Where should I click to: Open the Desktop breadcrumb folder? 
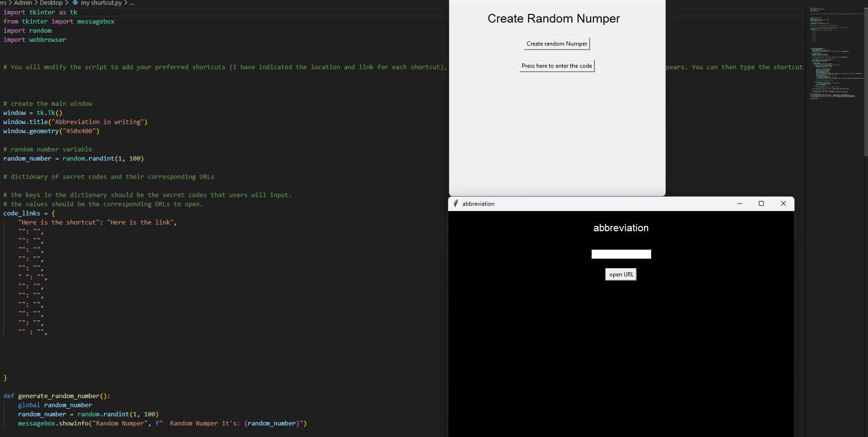click(x=51, y=3)
